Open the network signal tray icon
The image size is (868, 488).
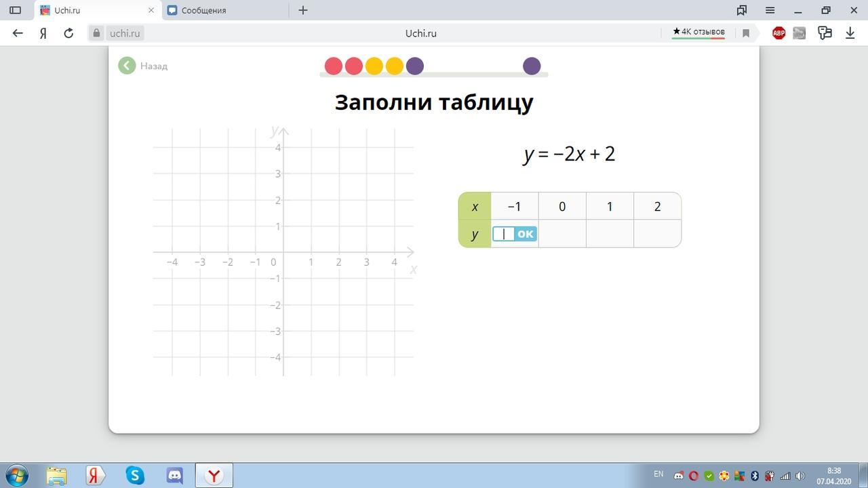785,476
